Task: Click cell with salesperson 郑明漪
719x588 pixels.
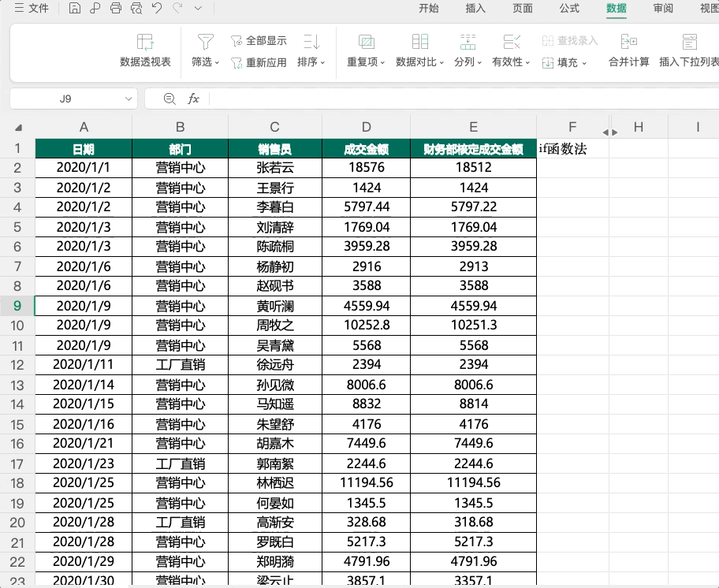Action: point(274,562)
